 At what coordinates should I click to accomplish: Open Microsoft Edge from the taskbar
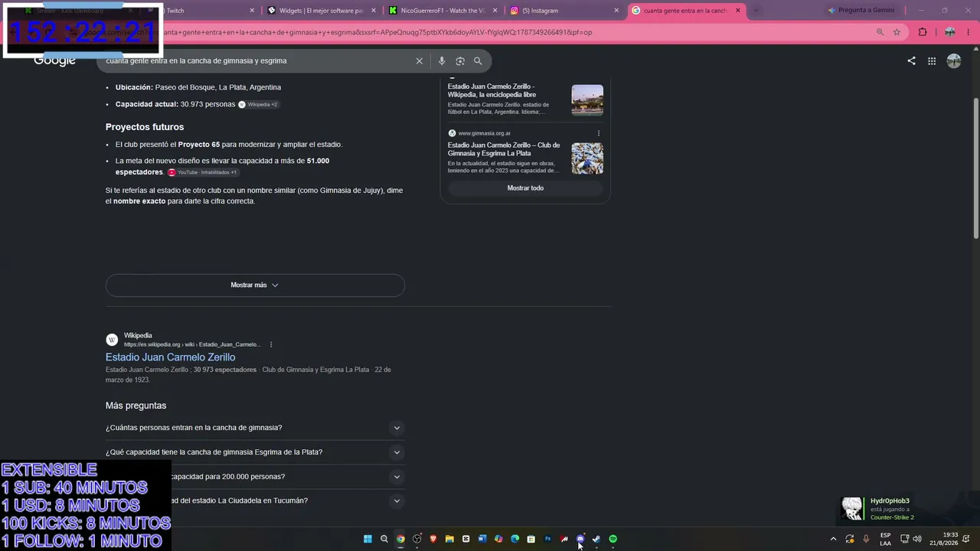pyautogui.click(x=514, y=539)
